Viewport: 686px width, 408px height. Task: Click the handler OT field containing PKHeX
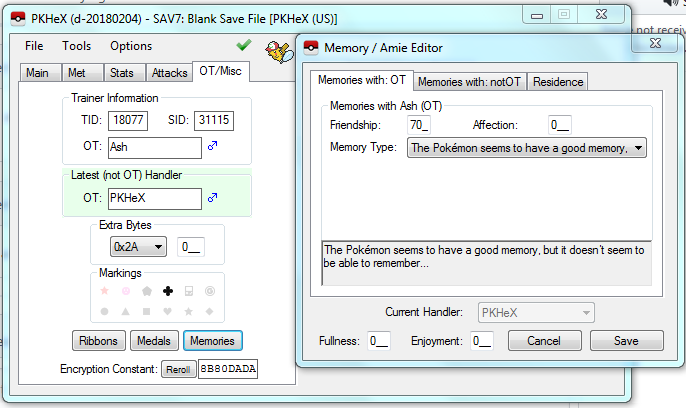pos(155,199)
